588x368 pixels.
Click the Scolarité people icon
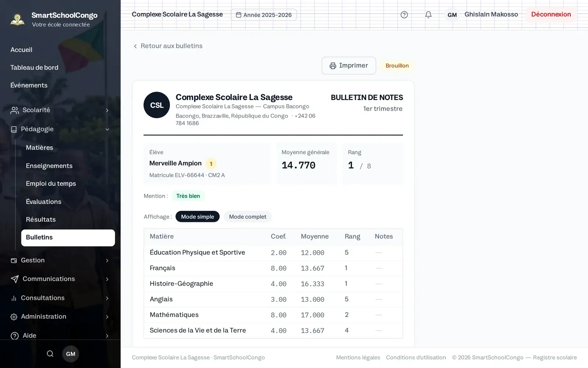point(15,110)
